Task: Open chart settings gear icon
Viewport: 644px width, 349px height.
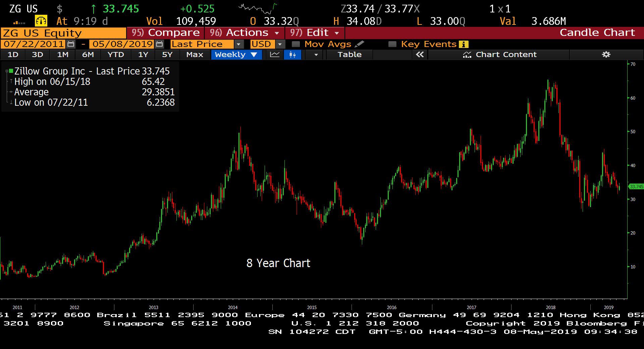Action: pos(606,54)
